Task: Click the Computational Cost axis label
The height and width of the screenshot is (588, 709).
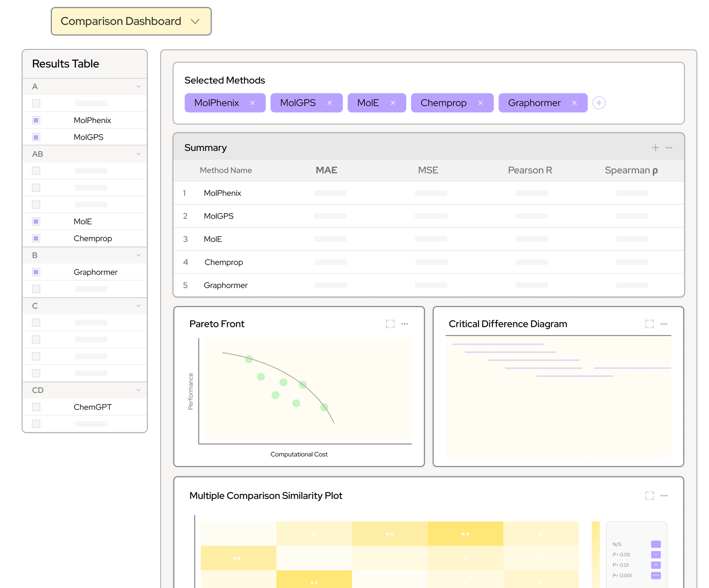Action: click(x=299, y=454)
